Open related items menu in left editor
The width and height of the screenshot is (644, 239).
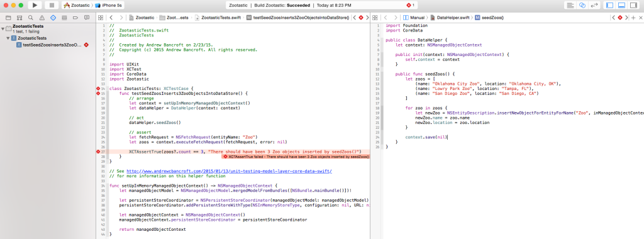coord(100,18)
